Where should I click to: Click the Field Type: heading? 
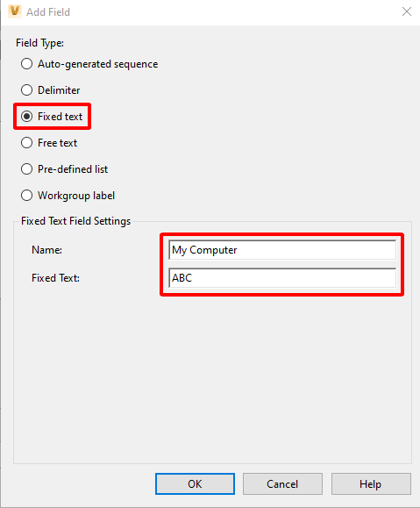(39, 43)
